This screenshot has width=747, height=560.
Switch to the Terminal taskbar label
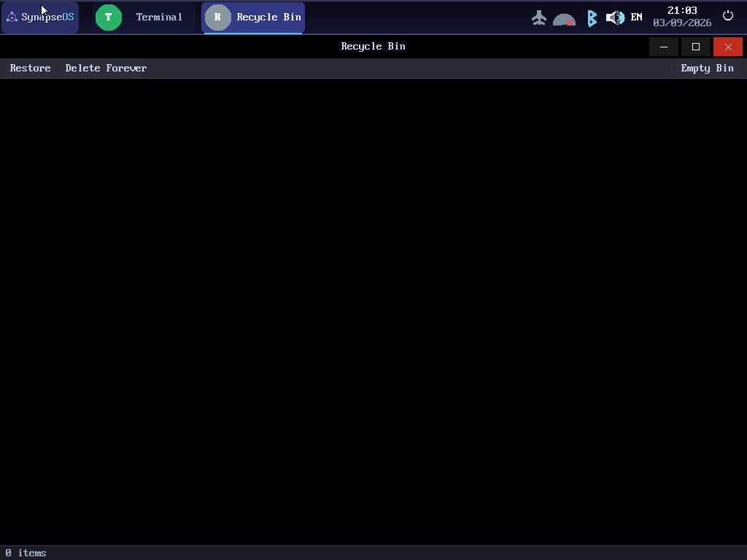159,17
